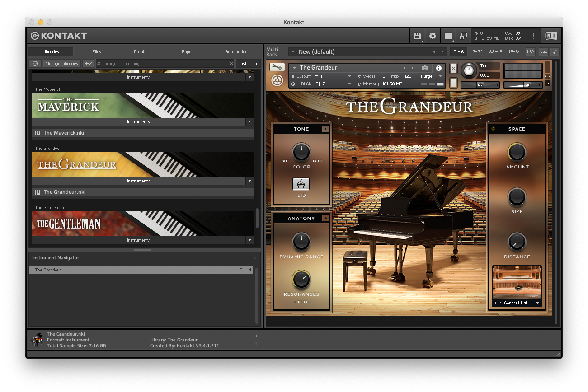Toggle the PV button on instrument header
This screenshot has height=392, width=588.
[x=548, y=83]
